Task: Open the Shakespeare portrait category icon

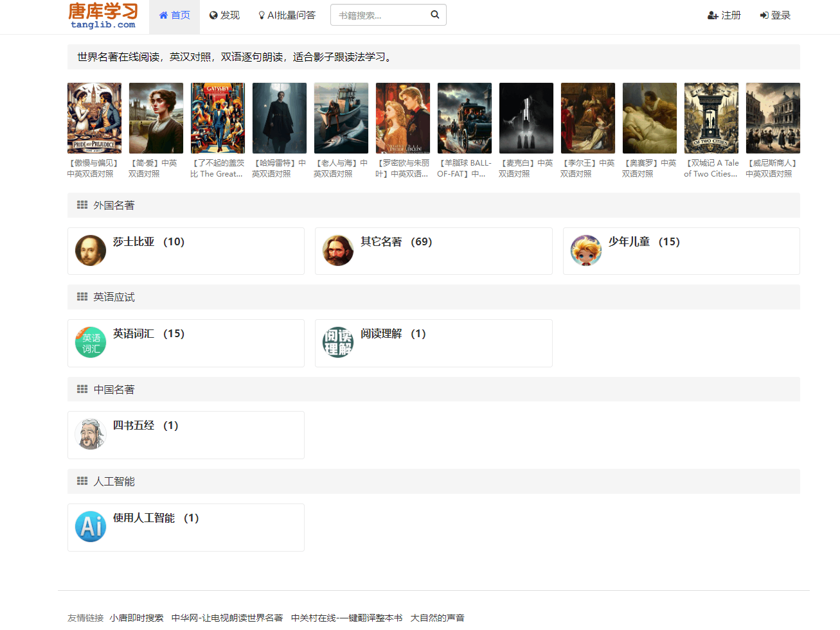Action: point(91,250)
